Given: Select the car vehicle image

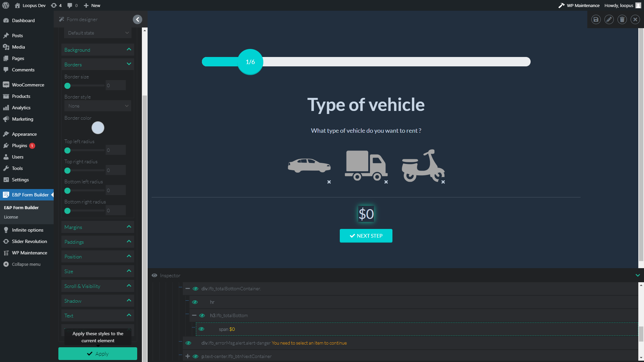Looking at the screenshot, I should (309, 166).
